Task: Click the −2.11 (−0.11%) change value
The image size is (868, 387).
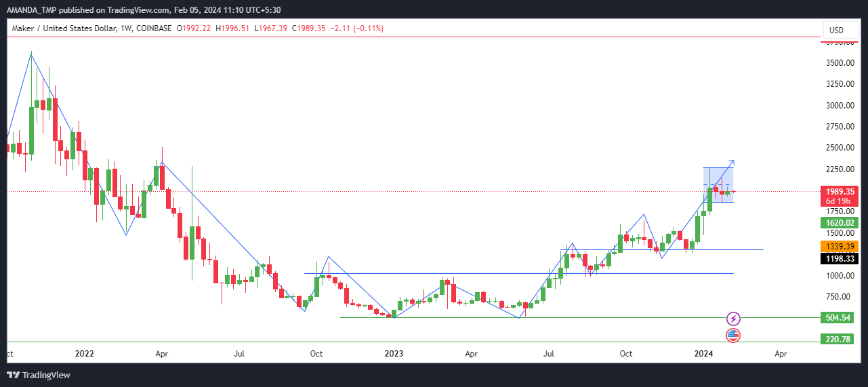Action: click(x=358, y=28)
